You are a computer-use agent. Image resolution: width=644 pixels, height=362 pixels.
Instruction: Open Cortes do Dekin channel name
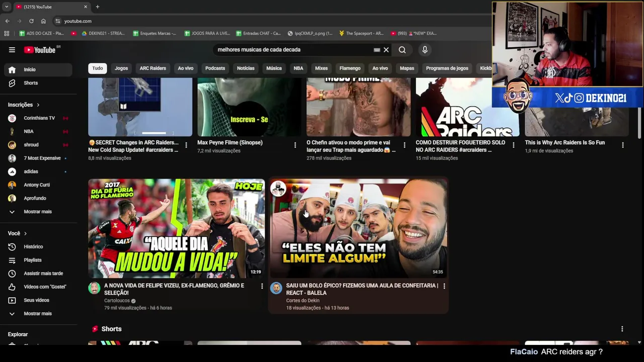coord(303,301)
